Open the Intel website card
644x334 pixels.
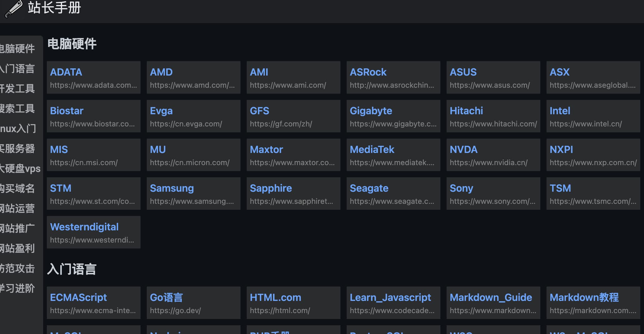(x=593, y=116)
